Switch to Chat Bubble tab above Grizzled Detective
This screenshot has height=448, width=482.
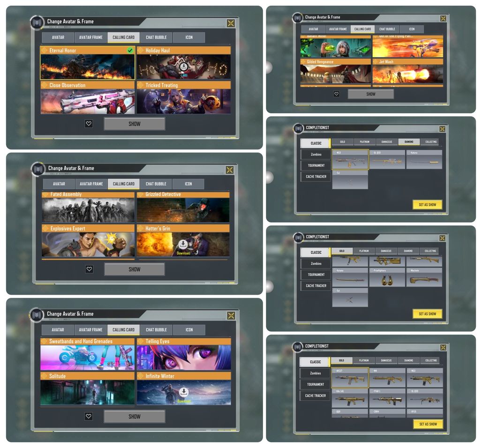(156, 184)
